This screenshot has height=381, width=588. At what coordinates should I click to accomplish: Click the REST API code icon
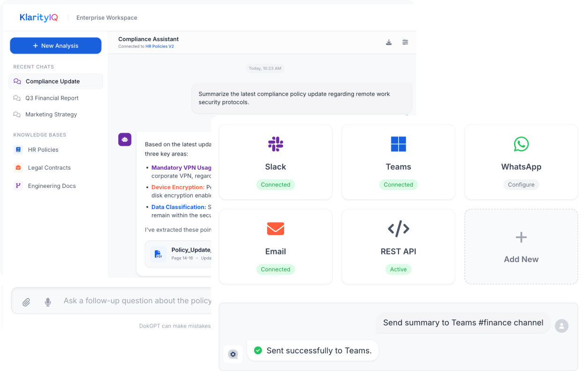point(399,229)
